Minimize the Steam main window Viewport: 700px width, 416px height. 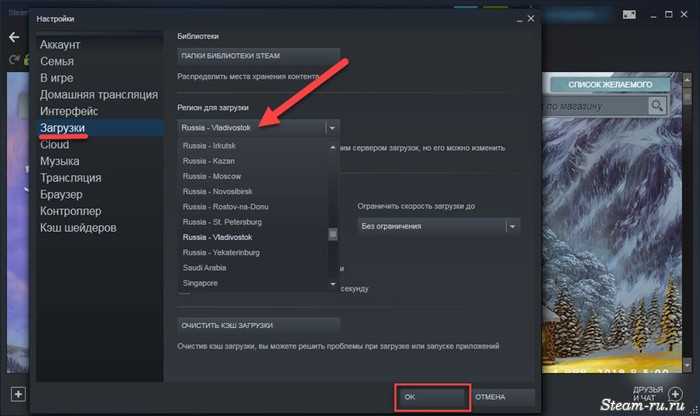[653, 16]
